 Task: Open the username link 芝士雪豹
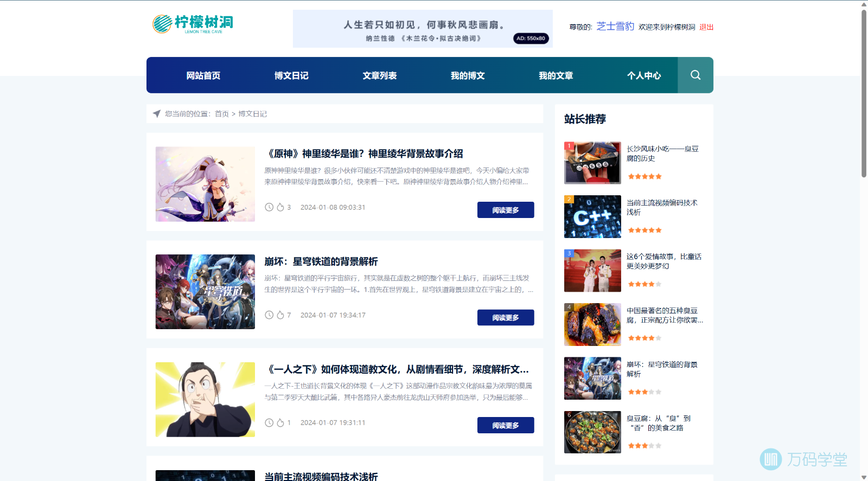[x=615, y=26]
